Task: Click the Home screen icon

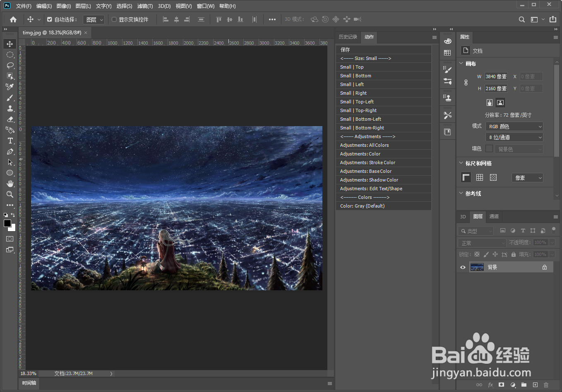Action: point(13,19)
